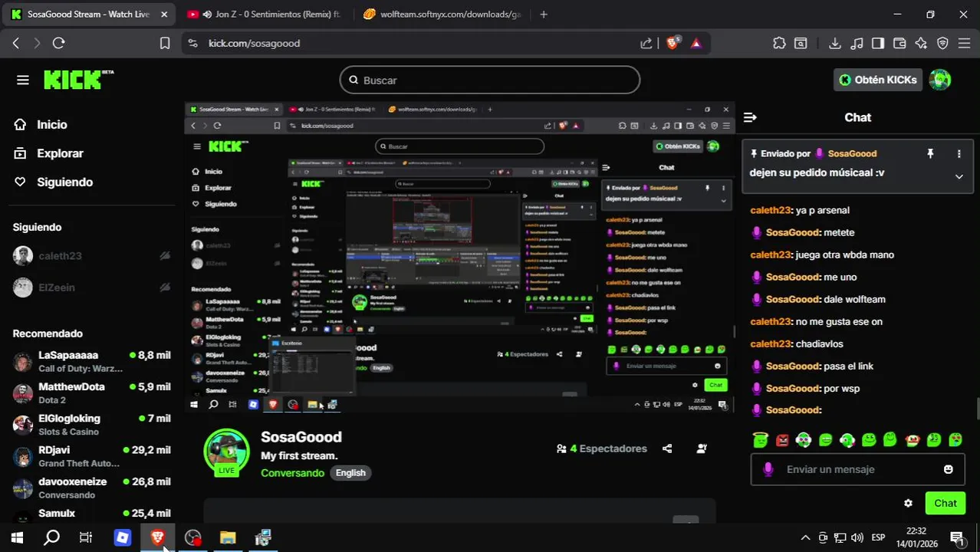Screen dimensions: 980x552
Task: Open the user profile avatar menu
Action: coord(939,80)
